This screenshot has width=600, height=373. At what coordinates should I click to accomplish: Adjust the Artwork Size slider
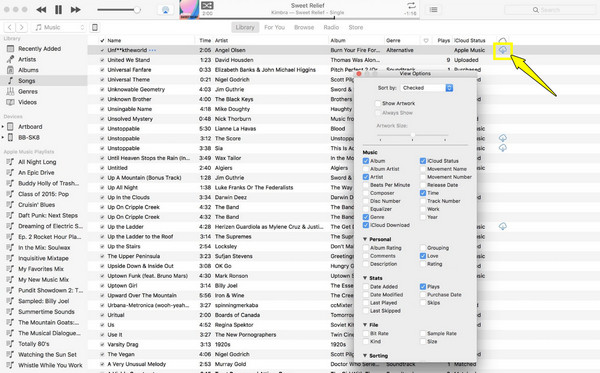coord(412,135)
